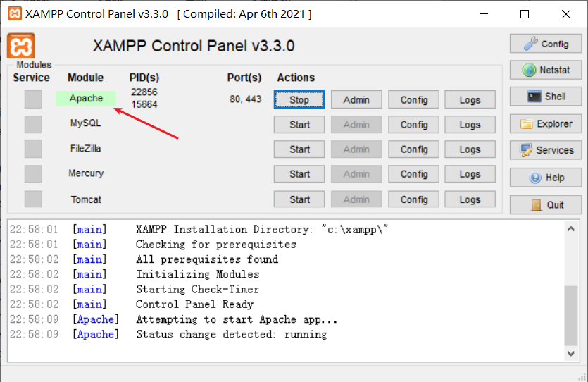Open Help with the question mark icon
The height and width of the screenshot is (382, 588).
pyautogui.click(x=546, y=177)
